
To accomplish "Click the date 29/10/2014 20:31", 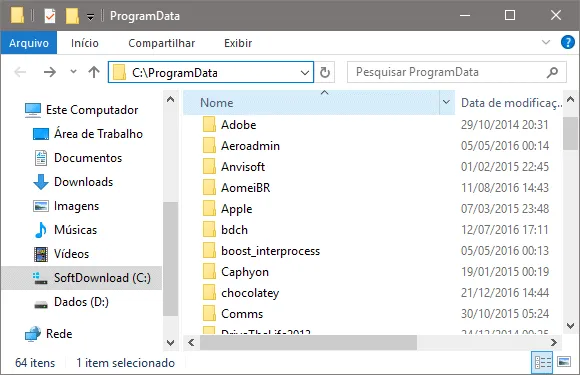I will 505,125.
